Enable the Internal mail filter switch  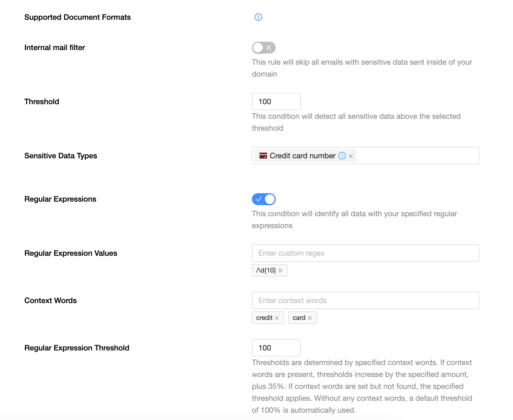tap(264, 48)
